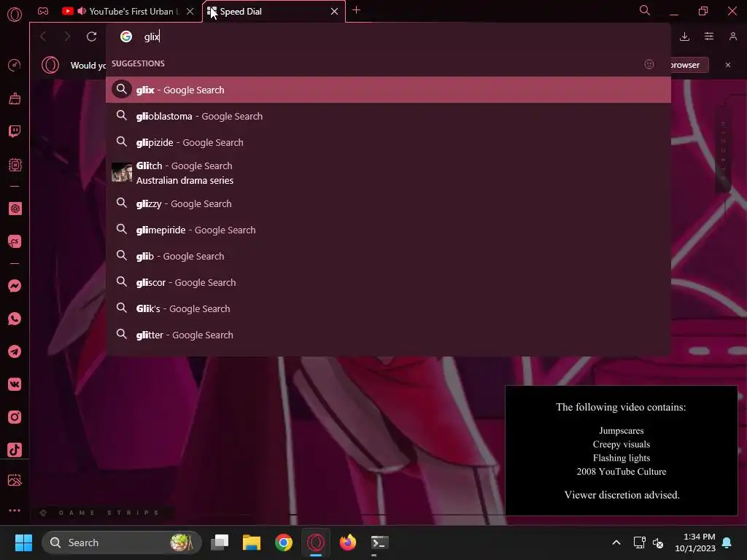This screenshot has height=560, width=747.
Task: Open the tab search magnifier
Action: point(645,10)
